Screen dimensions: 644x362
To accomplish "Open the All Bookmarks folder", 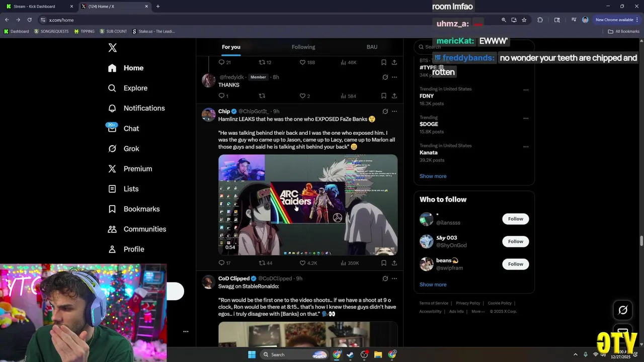I will (624, 31).
